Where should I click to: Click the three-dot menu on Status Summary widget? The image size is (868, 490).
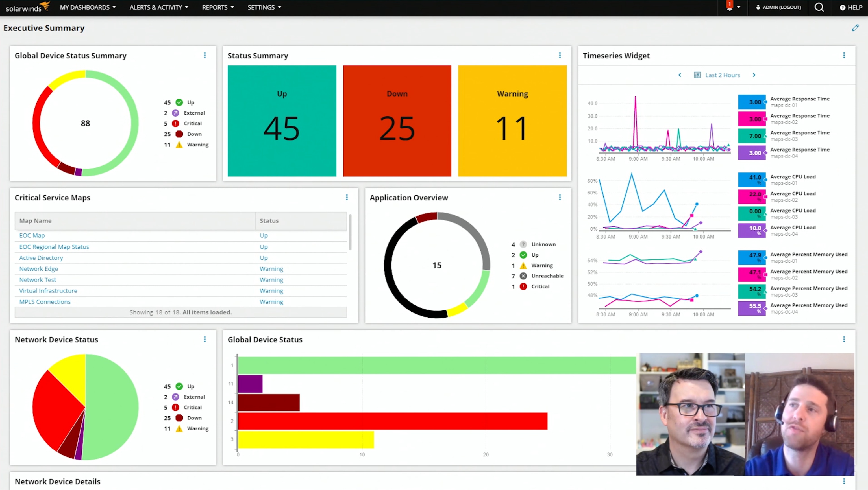560,55
